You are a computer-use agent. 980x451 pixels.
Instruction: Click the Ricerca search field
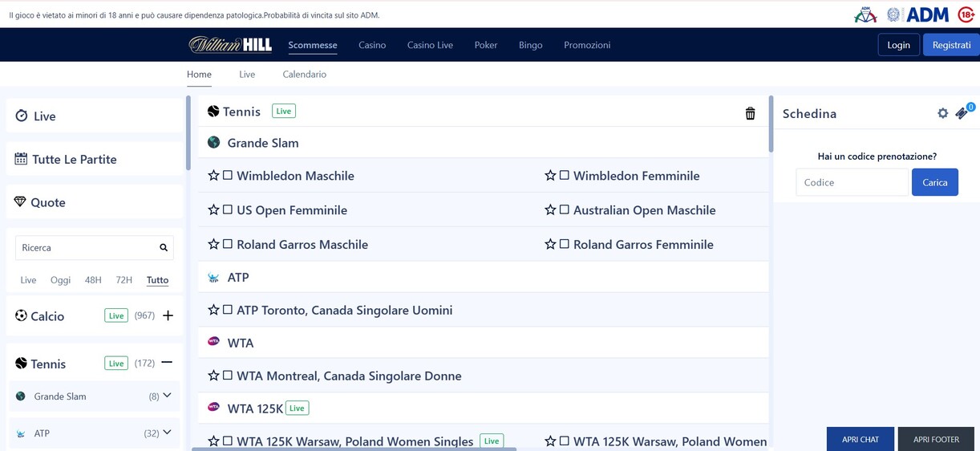tap(95, 248)
